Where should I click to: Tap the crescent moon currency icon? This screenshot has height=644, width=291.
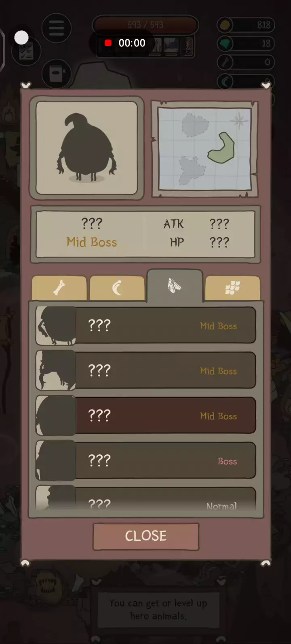(226, 82)
